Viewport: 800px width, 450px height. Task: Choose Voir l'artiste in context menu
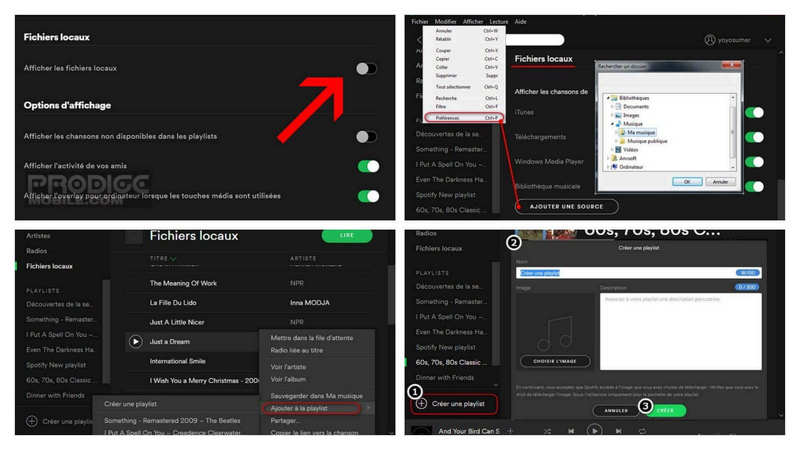click(x=288, y=367)
